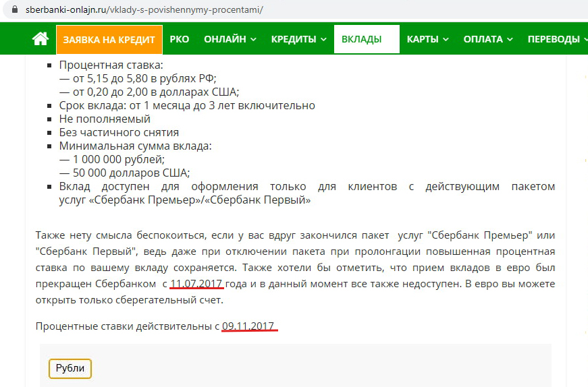This screenshot has width=588, height=387.
Task: Select the ВКЛАДЫ tab
Action: (367, 39)
